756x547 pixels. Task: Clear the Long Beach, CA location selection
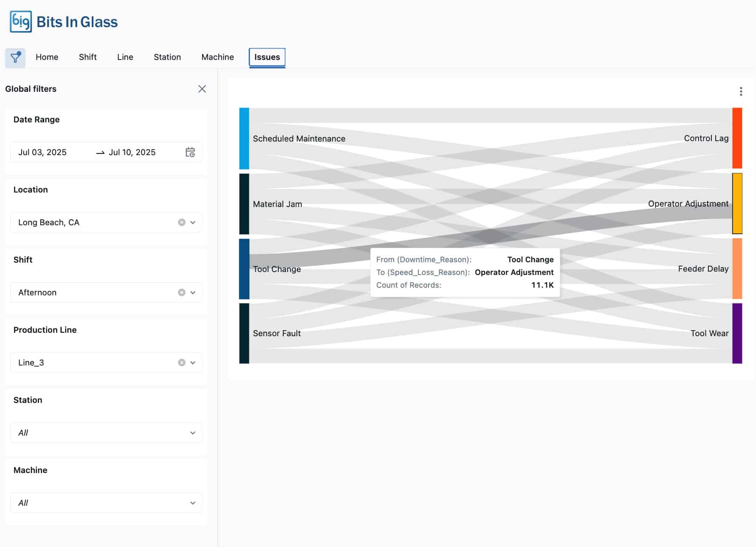click(x=182, y=222)
